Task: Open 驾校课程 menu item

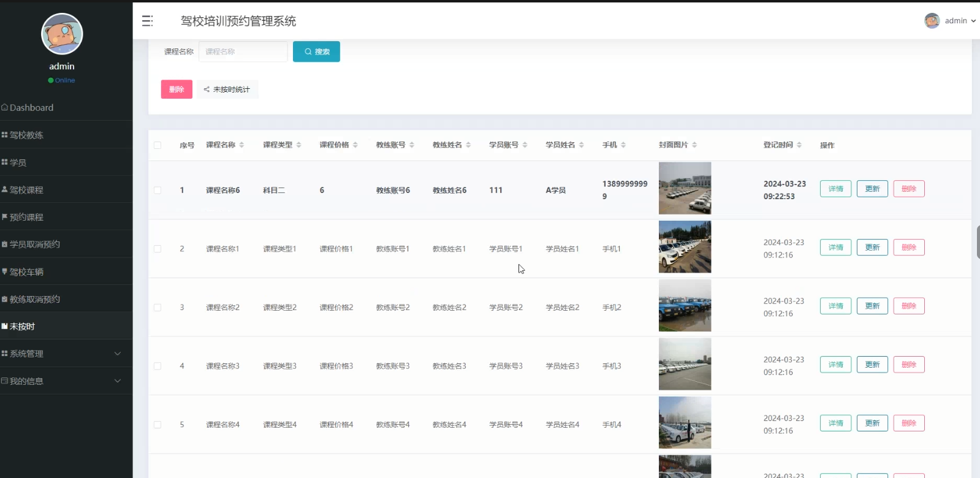Action: pos(66,189)
